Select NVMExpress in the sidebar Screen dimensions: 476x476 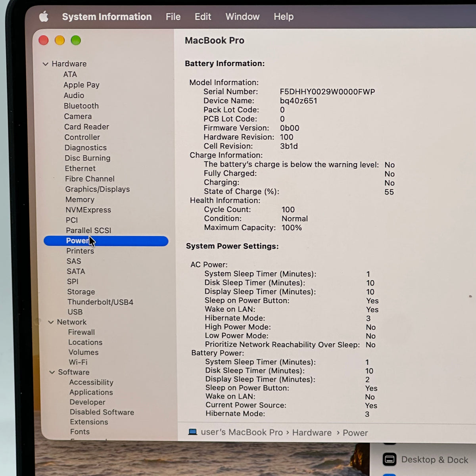[x=88, y=210]
